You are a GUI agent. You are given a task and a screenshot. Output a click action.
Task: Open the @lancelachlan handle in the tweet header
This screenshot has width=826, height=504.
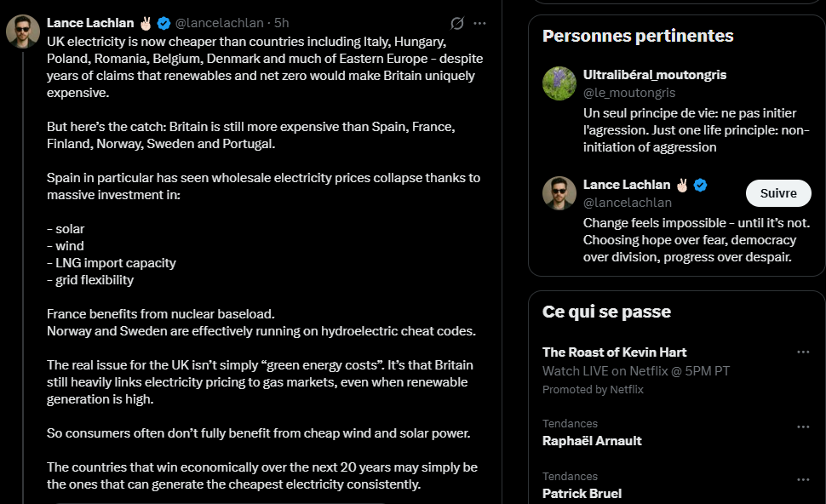219,23
